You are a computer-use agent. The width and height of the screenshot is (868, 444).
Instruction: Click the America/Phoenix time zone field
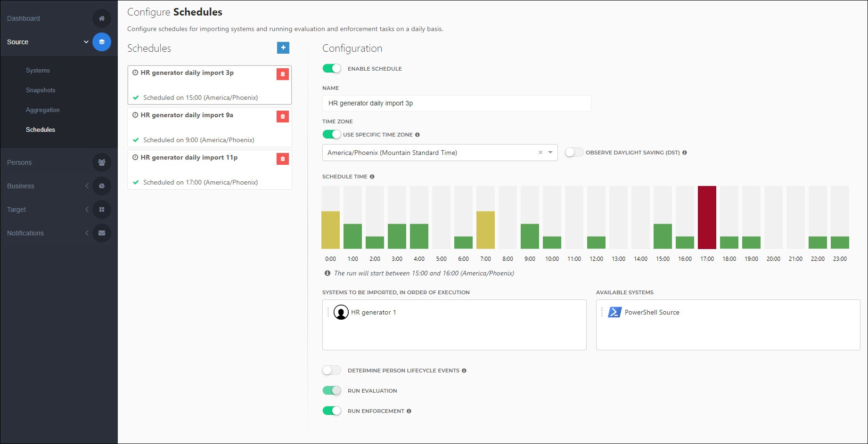(440, 153)
